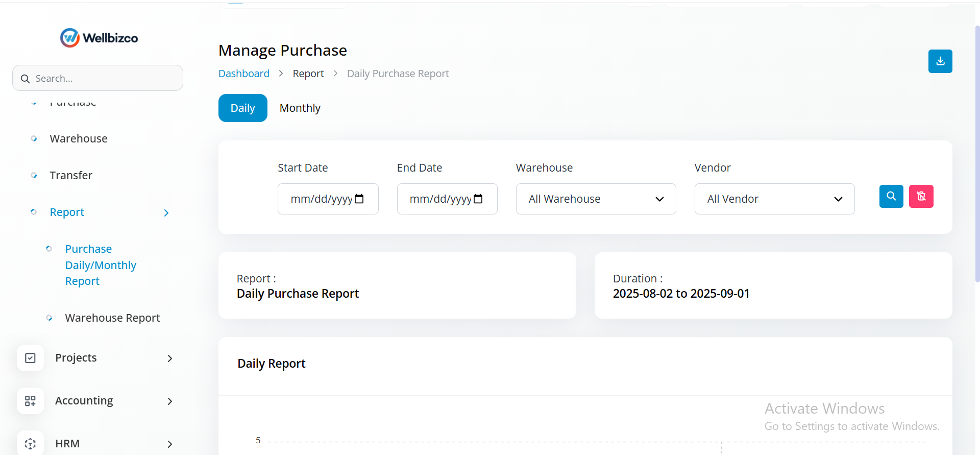Click the 'Warehouse' filter field label
This screenshot has width=980, height=455.
pyautogui.click(x=545, y=167)
